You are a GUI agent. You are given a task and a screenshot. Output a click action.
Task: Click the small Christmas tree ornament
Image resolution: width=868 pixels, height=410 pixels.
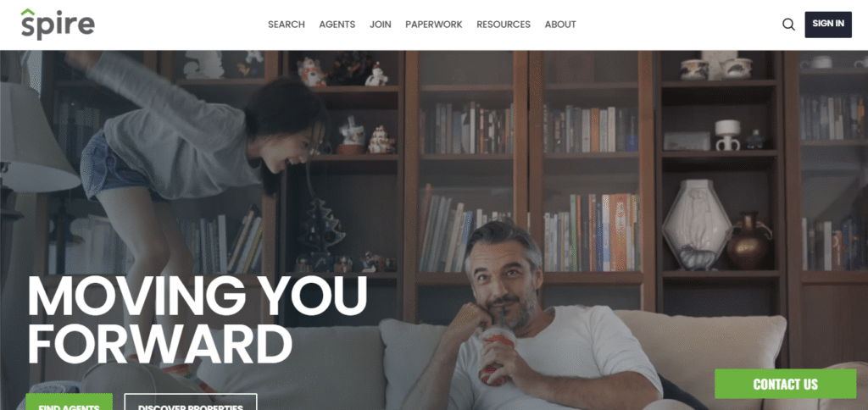coord(321,229)
